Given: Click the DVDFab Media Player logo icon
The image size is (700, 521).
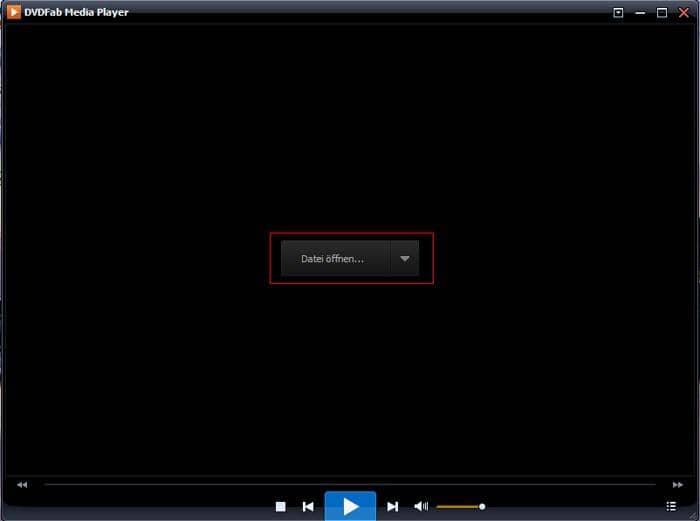Looking at the screenshot, I should [13, 12].
